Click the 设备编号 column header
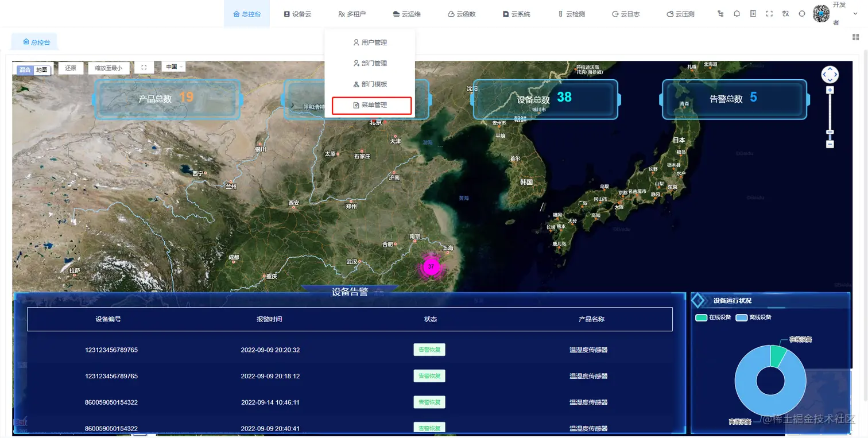The width and height of the screenshot is (868, 438). (108, 319)
